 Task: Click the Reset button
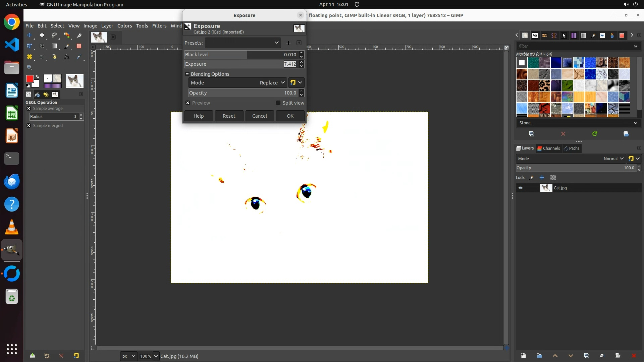pyautogui.click(x=229, y=116)
